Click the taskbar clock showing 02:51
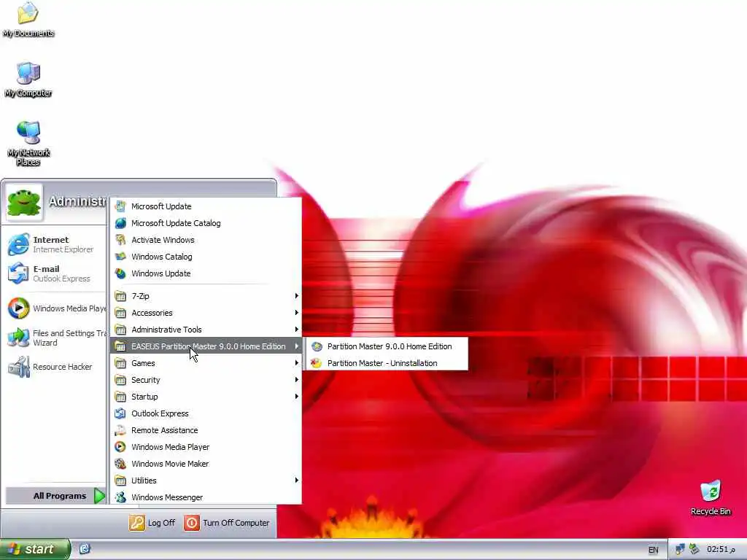 pos(721,550)
